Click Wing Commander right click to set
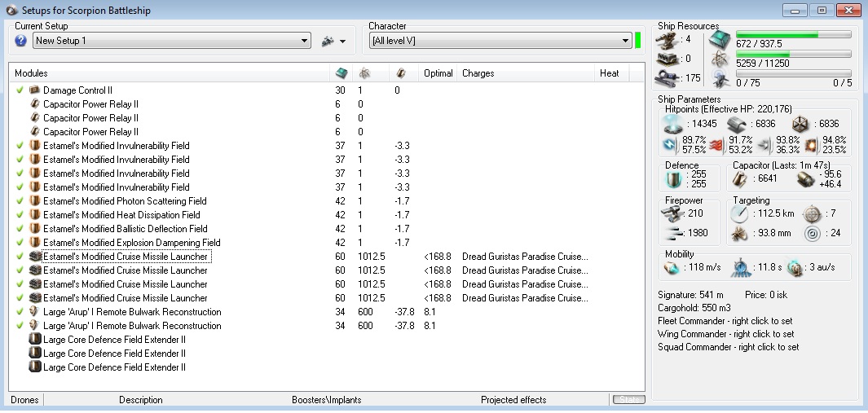Screen dimensions: 868x413 (x=725, y=334)
